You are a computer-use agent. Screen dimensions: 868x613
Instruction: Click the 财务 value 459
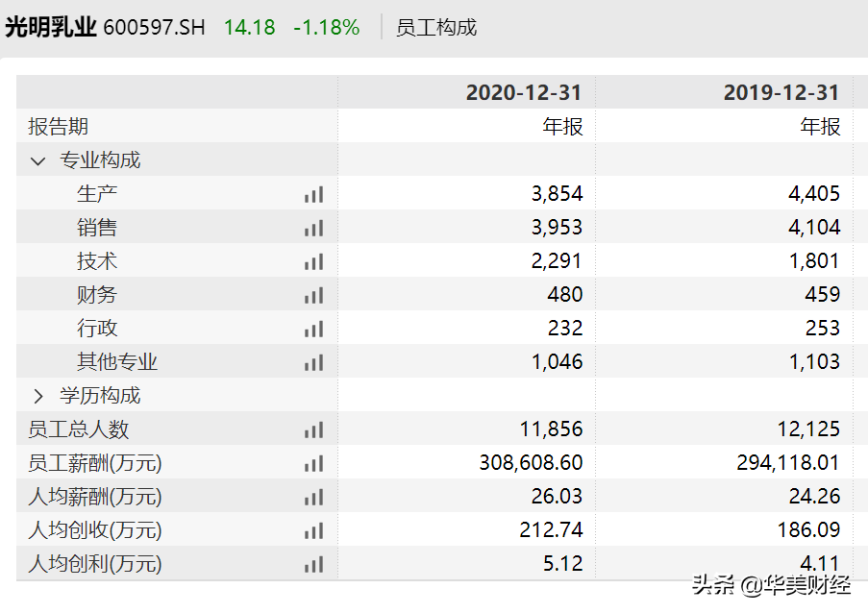pos(823,294)
